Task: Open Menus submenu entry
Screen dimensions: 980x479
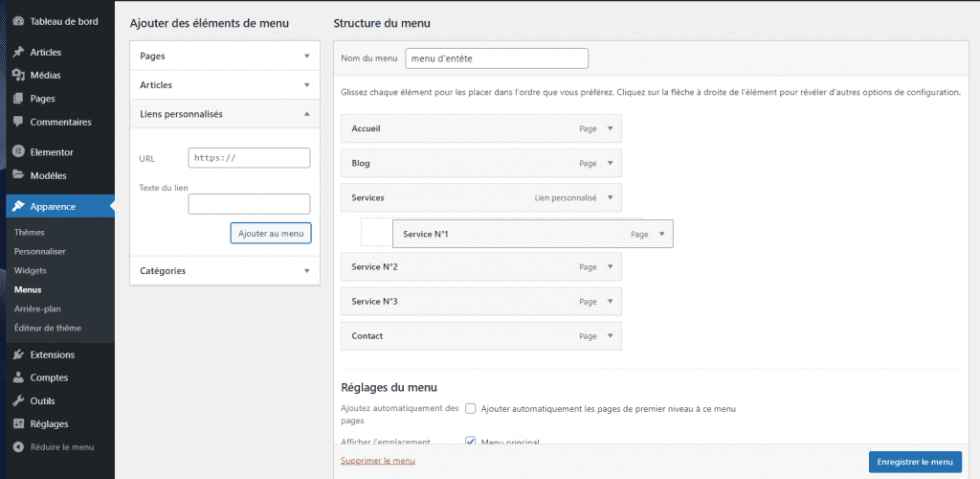Action: pyautogui.click(x=28, y=289)
